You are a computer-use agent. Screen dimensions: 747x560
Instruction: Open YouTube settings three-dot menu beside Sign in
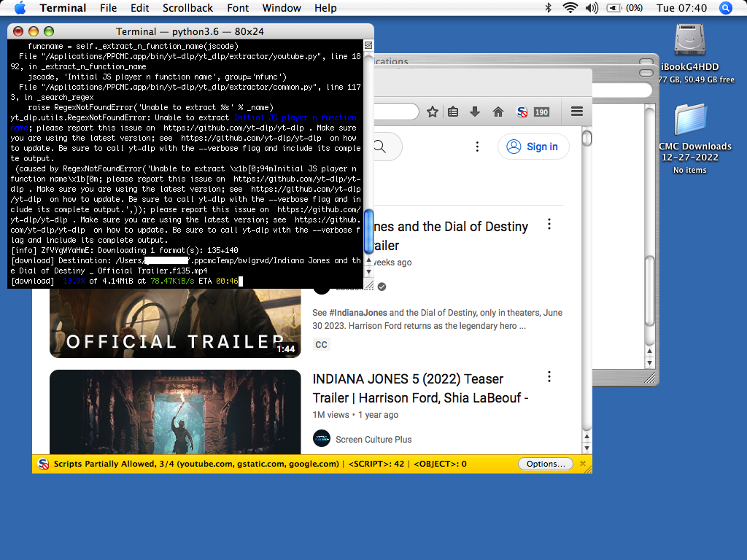477,147
